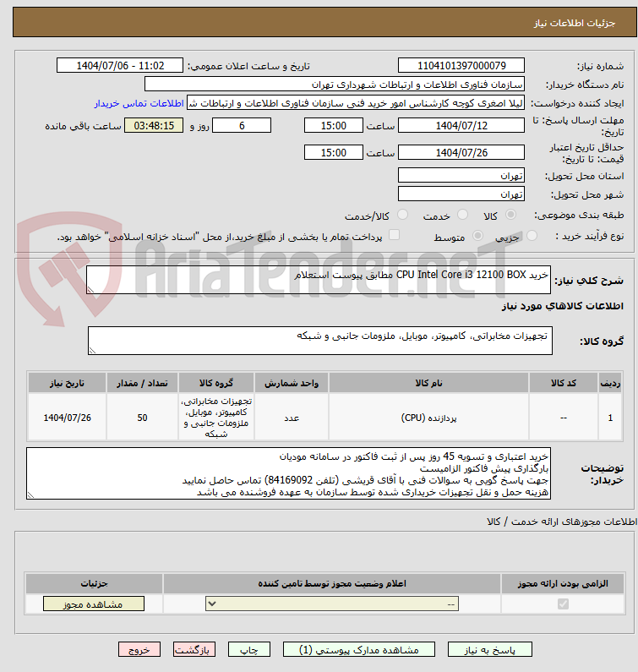Click the price validity time field 15:00
Viewport: 638px width, 672px height.
333,152
